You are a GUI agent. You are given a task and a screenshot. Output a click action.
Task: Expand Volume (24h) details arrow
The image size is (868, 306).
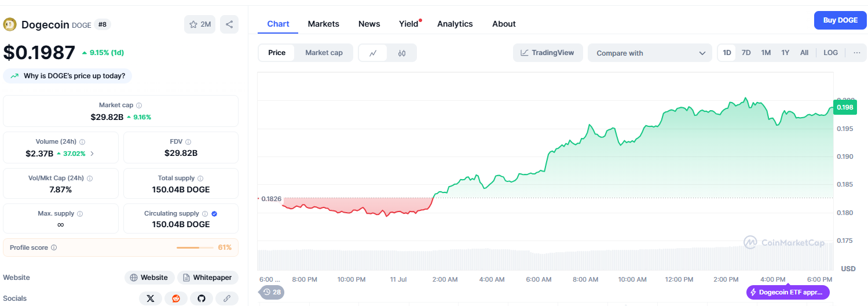pos(92,154)
